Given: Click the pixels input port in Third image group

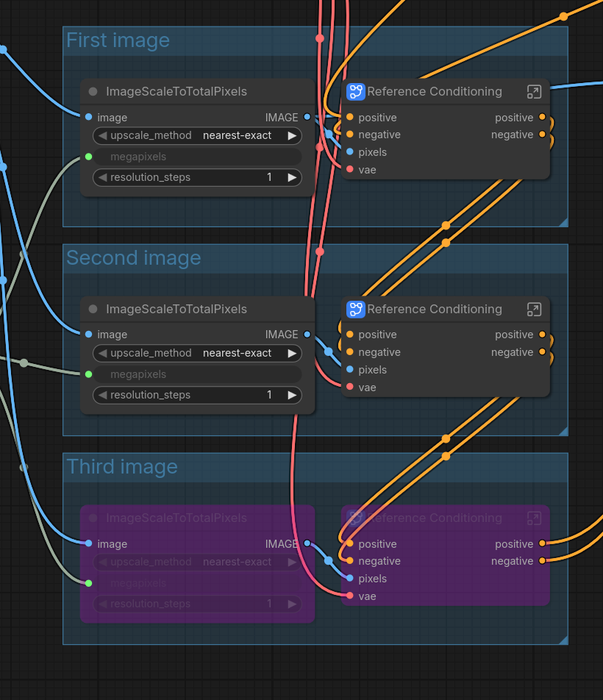Looking at the screenshot, I should [x=350, y=578].
